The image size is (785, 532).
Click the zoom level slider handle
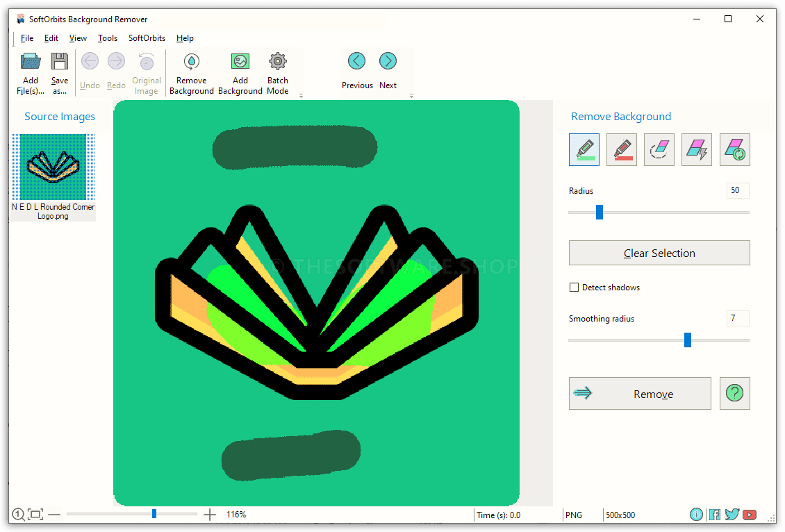[x=154, y=513]
